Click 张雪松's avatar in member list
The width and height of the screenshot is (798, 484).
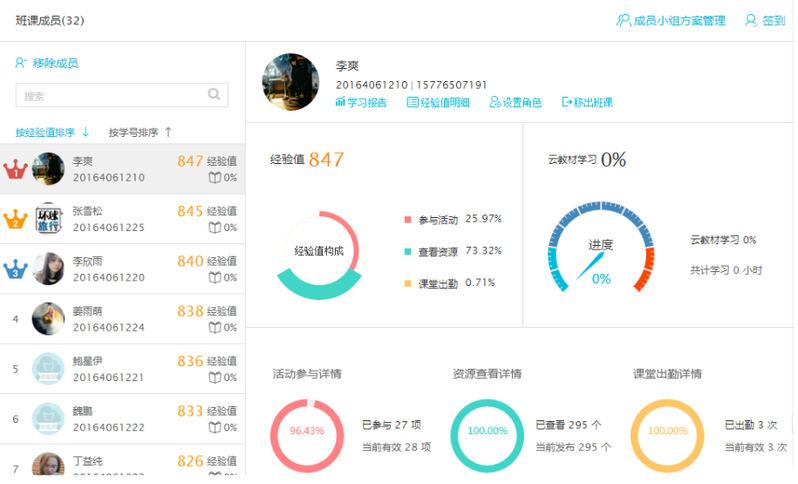pyautogui.click(x=48, y=219)
